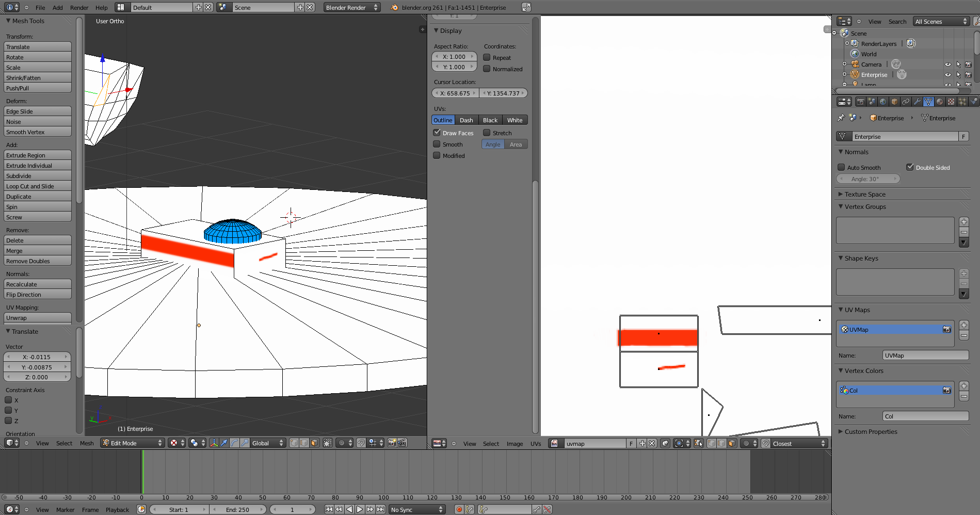This screenshot has width=980, height=515.
Task: Toggle fullscreen icon in the top info bar
Action: click(x=526, y=7)
